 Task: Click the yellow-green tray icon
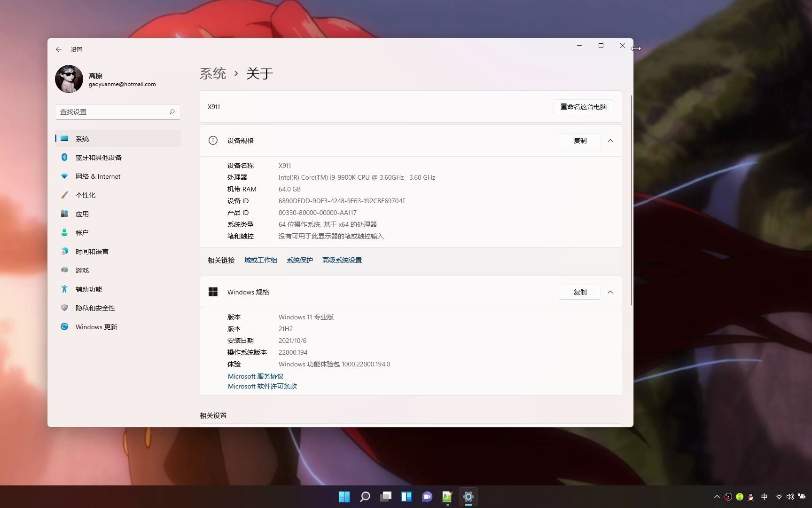[740, 497]
